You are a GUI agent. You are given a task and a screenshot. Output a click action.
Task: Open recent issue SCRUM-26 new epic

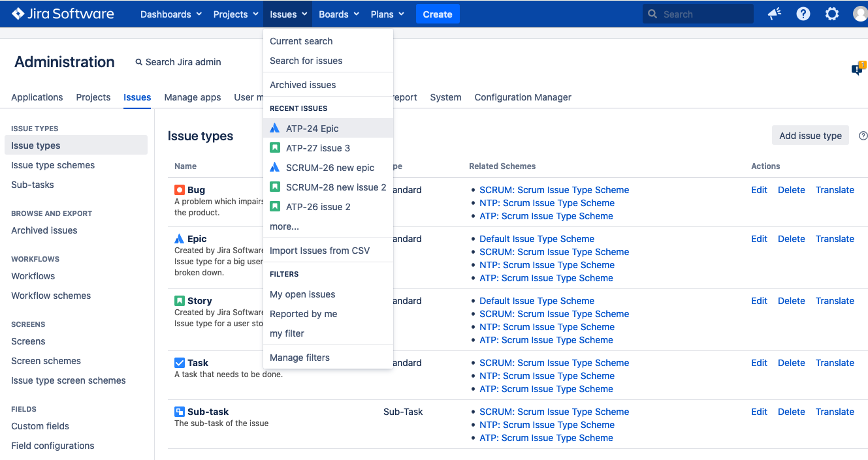pos(328,168)
